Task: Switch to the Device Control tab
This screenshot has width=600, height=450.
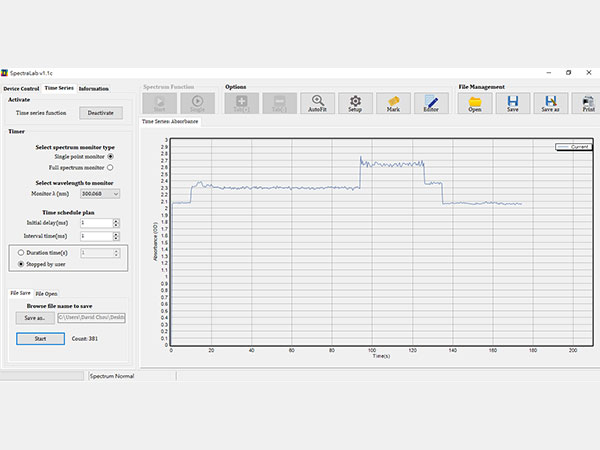Action: [21, 89]
